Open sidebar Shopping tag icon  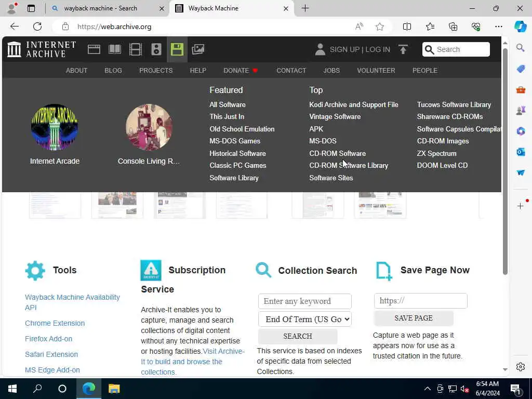[x=521, y=69]
